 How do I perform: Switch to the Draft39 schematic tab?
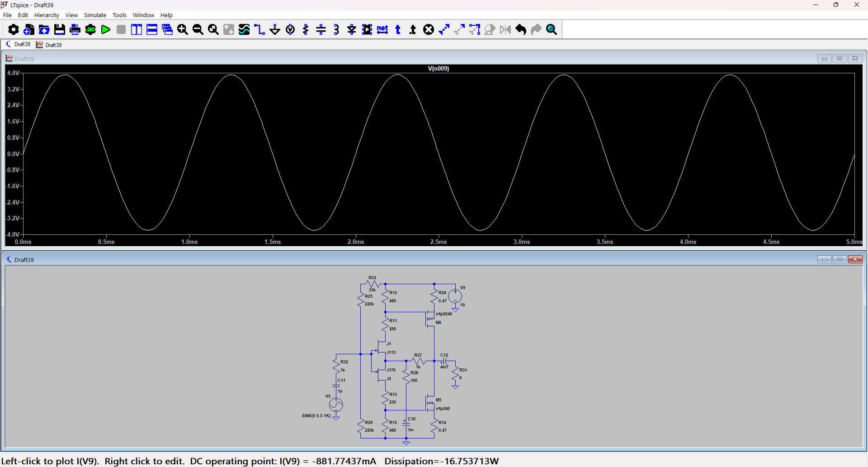click(x=18, y=44)
